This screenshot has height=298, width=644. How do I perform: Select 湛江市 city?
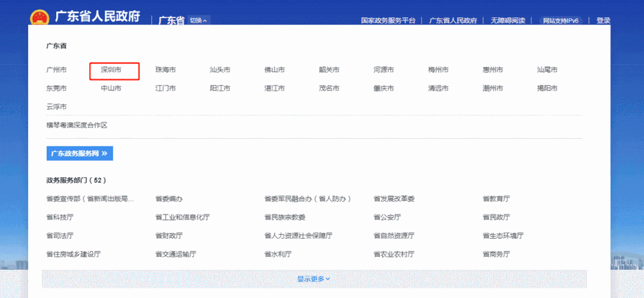coord(275,88)
